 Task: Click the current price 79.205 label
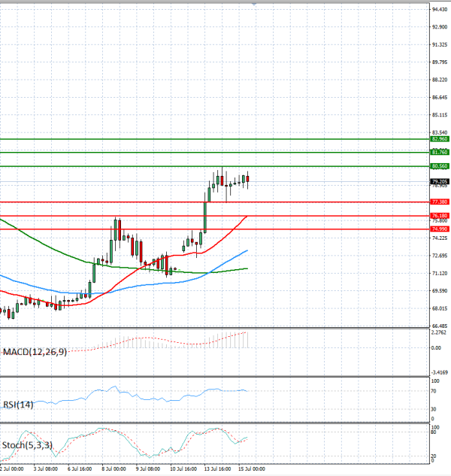tap(440, 182)
